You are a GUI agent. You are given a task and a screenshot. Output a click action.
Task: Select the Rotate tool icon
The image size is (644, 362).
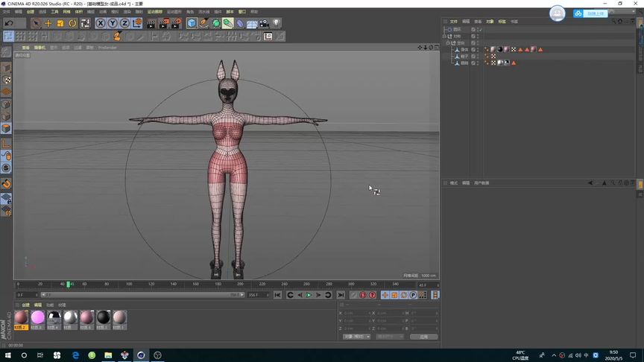click(x=72, y=23)
